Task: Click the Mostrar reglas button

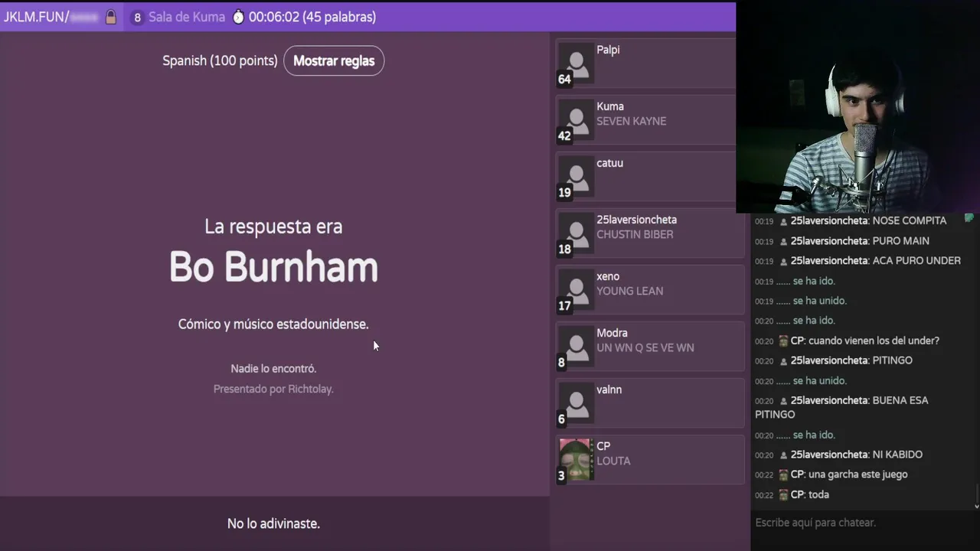Action: pos(334,60)
